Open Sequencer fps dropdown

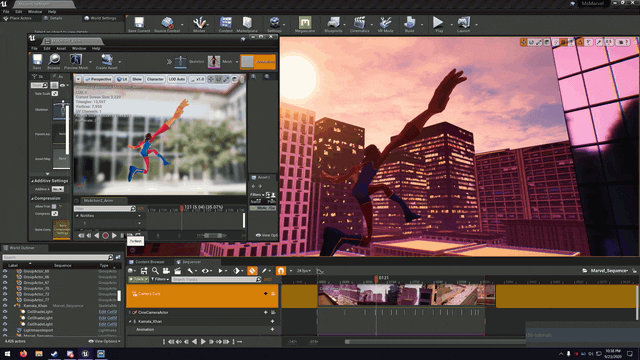tap(304, 271)
